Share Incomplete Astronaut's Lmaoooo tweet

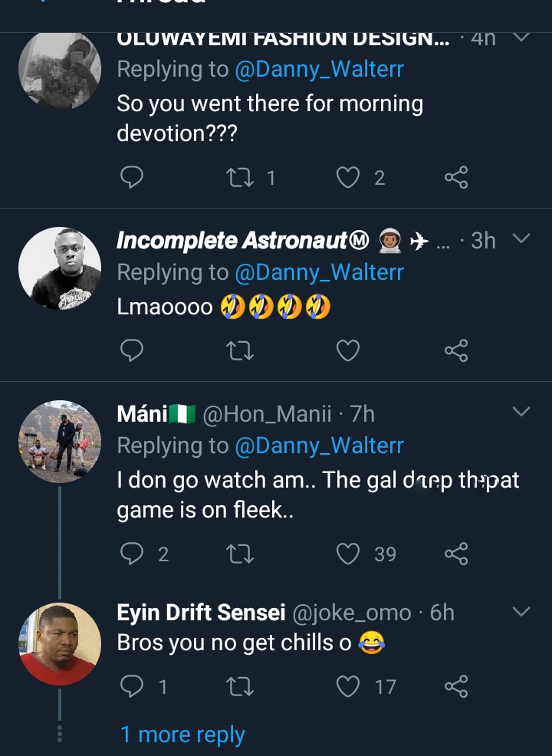pyautogui.click(x=456, y=351)
